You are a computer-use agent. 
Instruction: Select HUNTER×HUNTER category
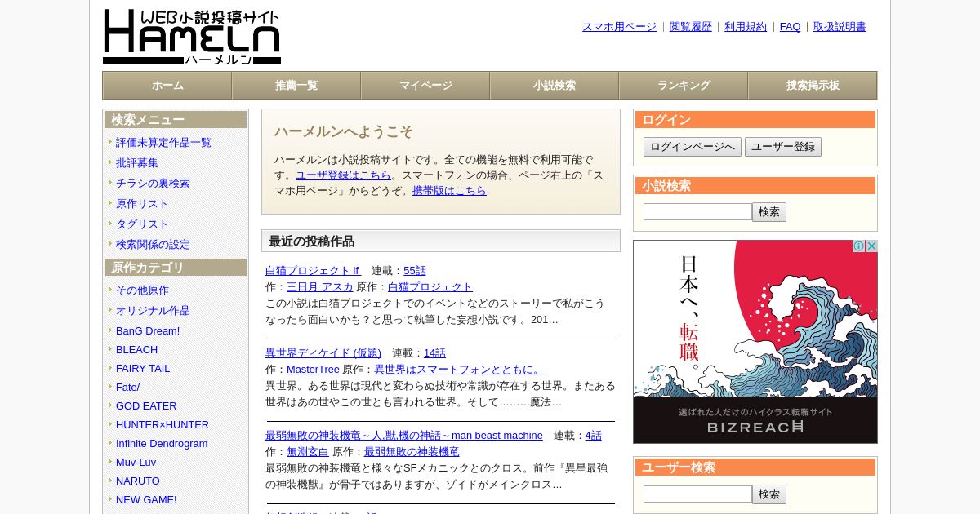click(x=163, y=424)
